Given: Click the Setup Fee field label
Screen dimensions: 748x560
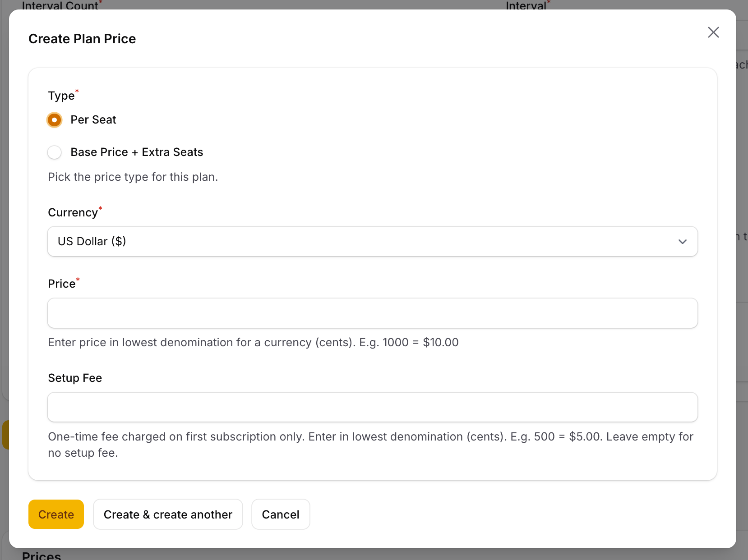Looking at the screenshot, I should 75,378.
